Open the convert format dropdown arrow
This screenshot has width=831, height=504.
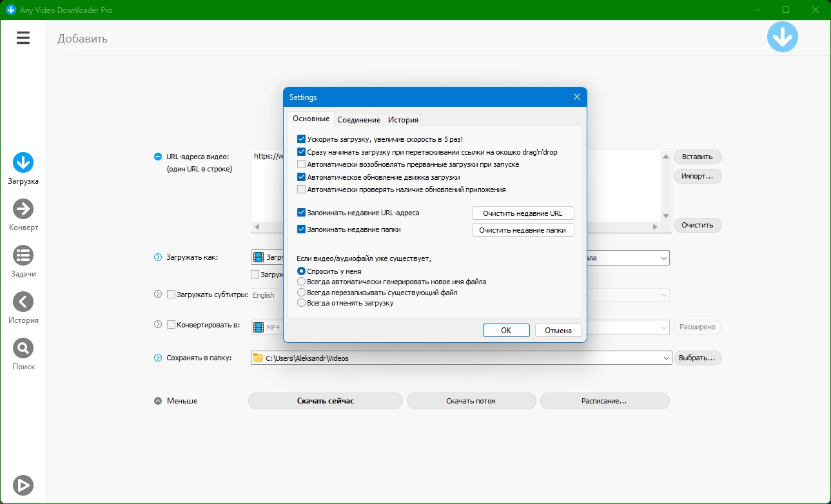pyautogui.click(x=664, y=327)
